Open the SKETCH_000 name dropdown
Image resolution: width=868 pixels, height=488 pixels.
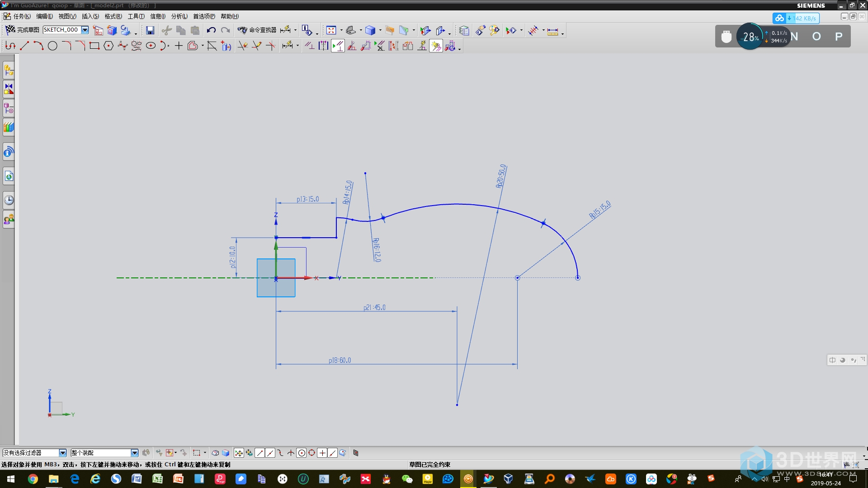click(85, 30)
